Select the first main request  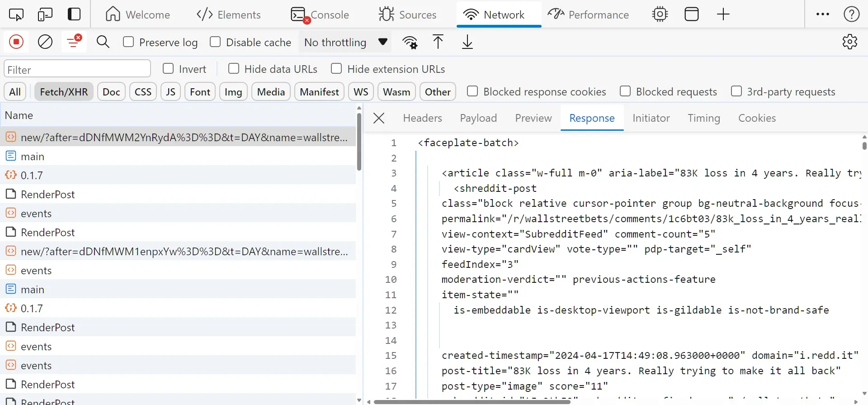(178, 156)
